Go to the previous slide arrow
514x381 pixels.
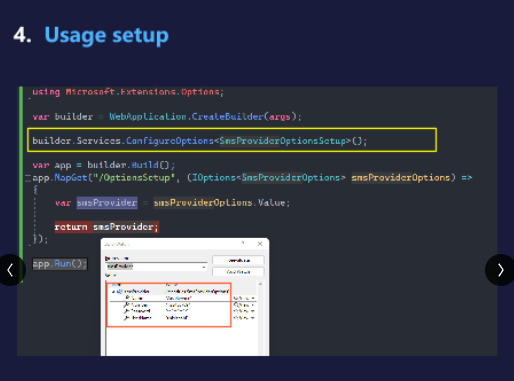(11, 270)
